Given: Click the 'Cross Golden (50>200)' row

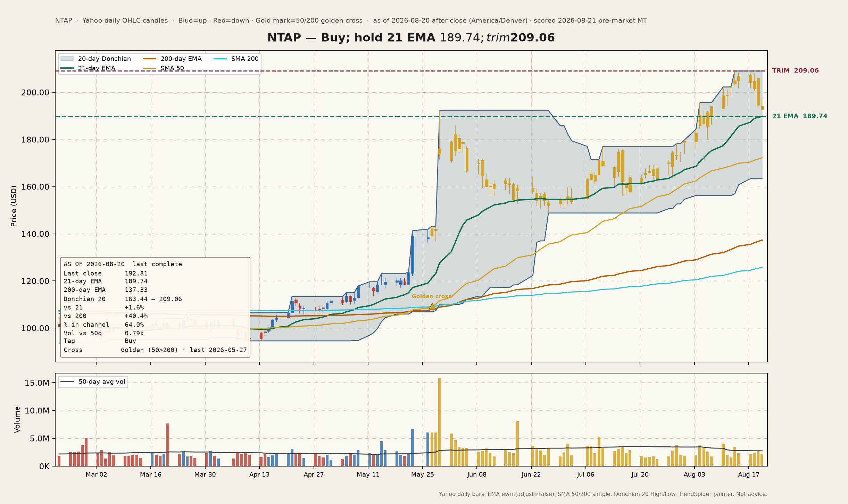Looking at the screenshot, I should click(155, 350).
